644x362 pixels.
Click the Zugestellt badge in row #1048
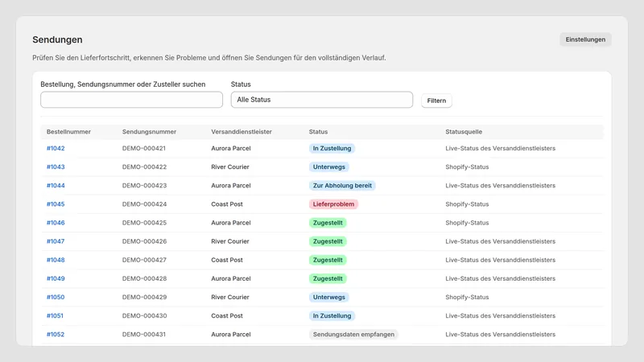pos(328,260)
